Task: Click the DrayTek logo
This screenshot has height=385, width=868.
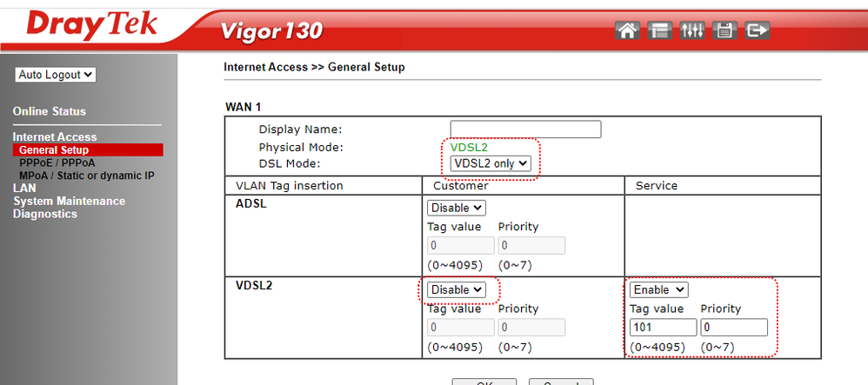Action: click(92, 24)
